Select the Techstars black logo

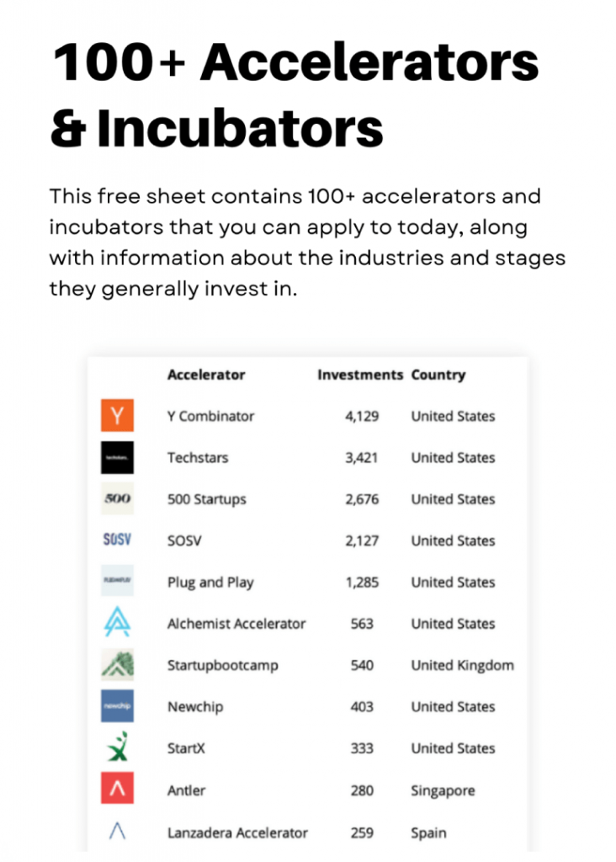(117, 457)
